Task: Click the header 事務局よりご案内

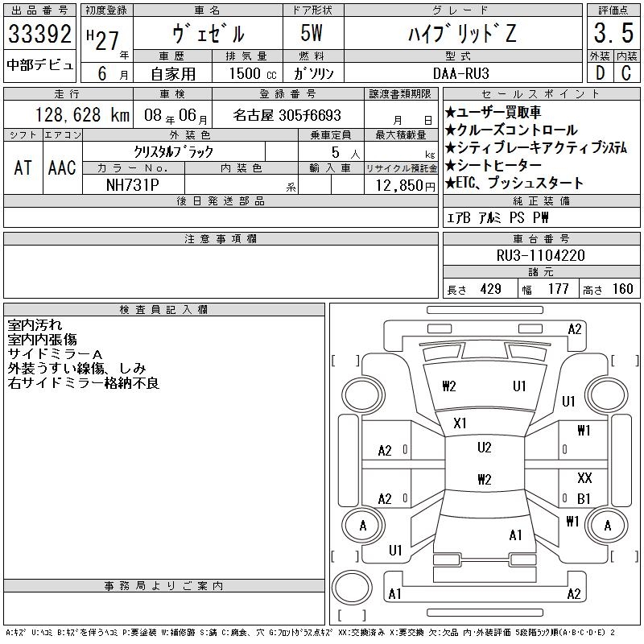Action: pyautogui.click(x=164, y=586)
